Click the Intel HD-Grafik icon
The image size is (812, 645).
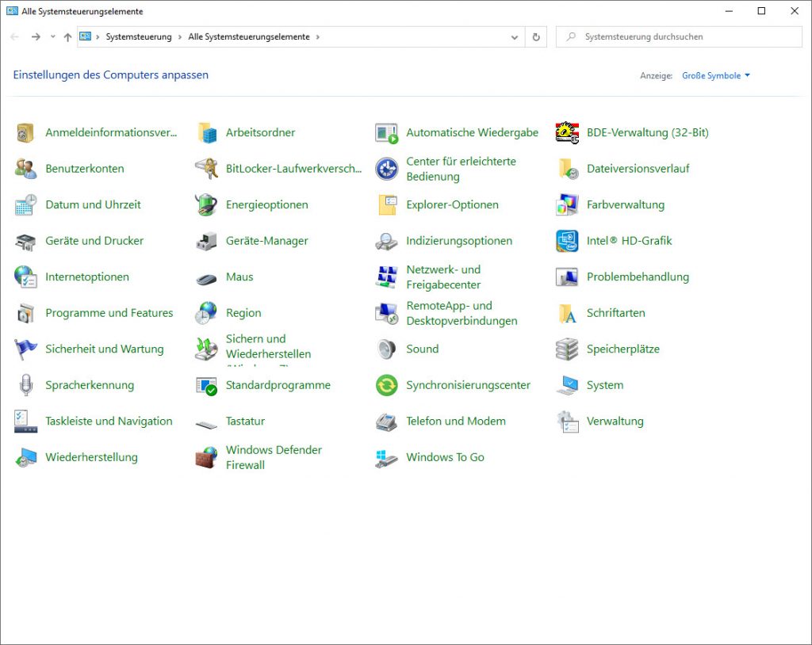pyautogui.click(x=567, y=241)
